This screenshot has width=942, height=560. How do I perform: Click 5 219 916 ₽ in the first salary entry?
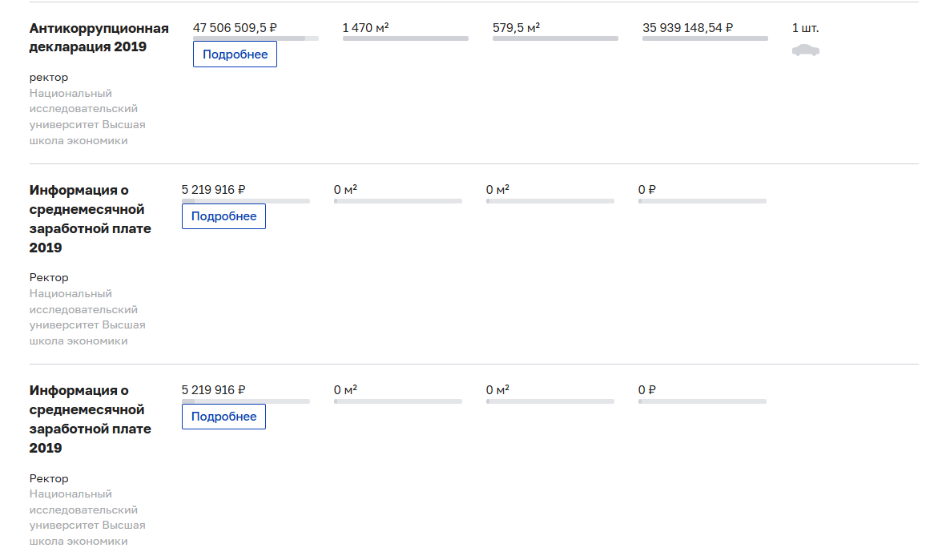point(213,190)
